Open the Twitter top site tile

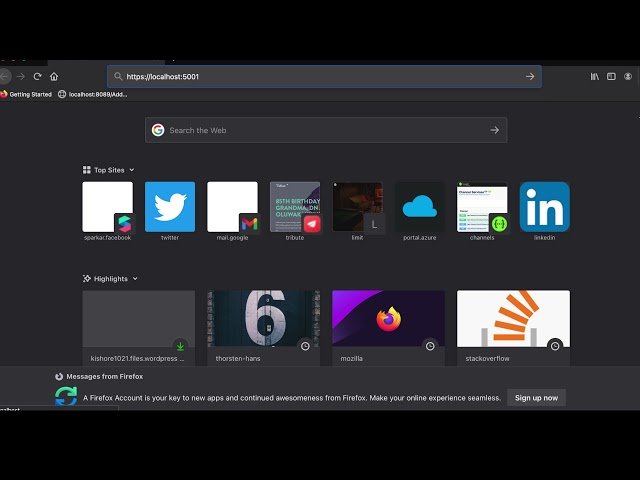170,206
